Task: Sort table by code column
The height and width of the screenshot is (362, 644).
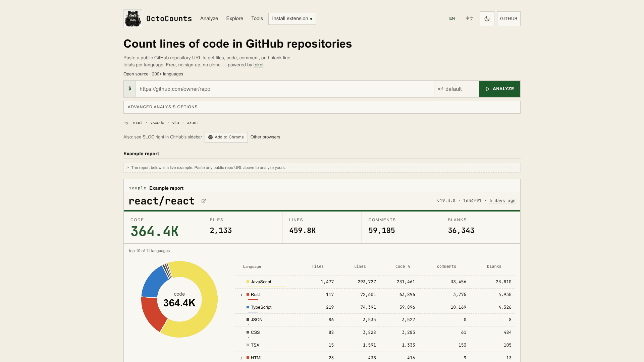Action: click(x=402, y=267)
